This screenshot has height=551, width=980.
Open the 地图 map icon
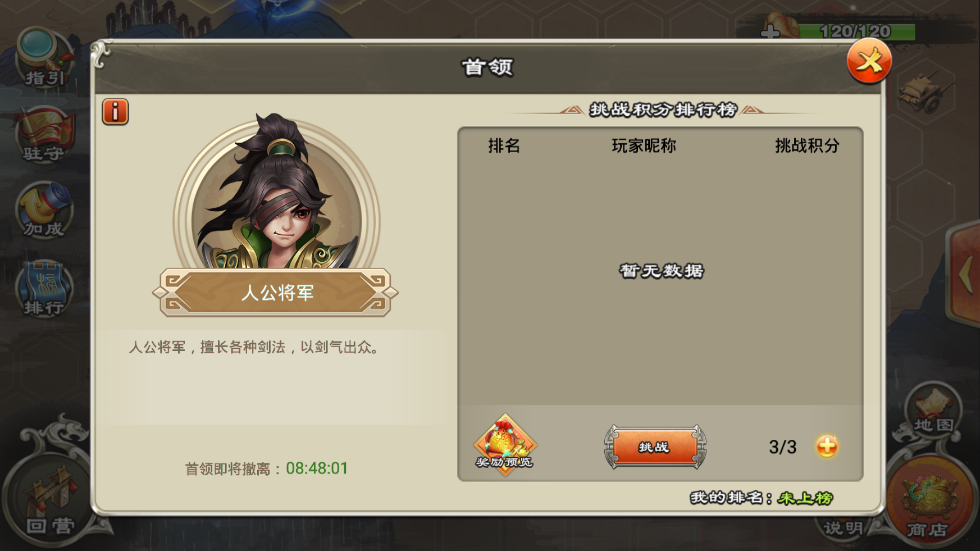[x=933, y=410]
